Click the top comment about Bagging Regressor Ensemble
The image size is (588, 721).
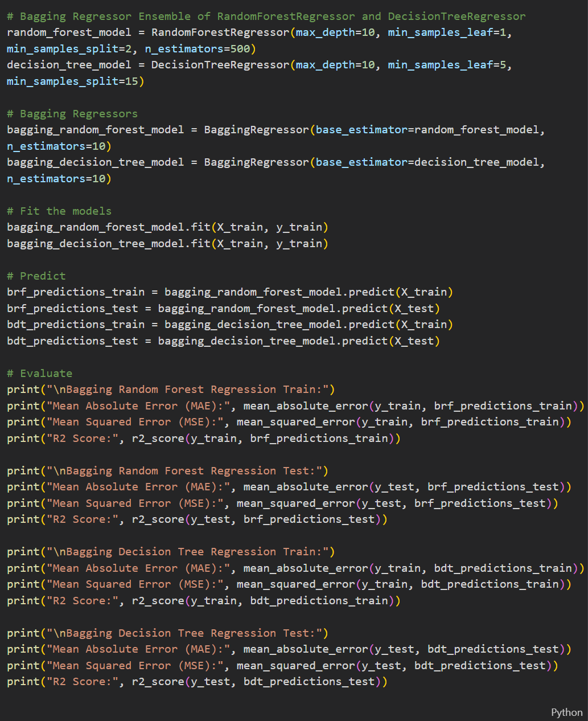(x=266, y=16)
